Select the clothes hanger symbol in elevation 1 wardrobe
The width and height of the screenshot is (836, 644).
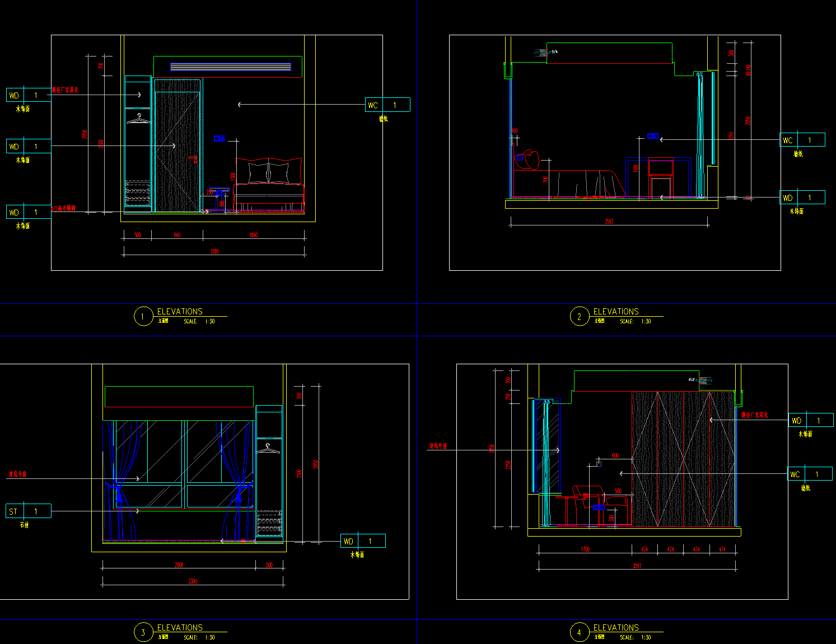139,119
